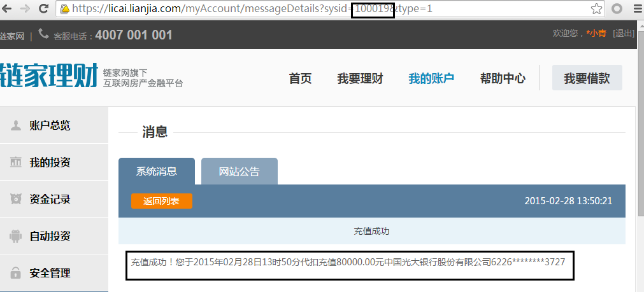Click the 我的投资 bank icon
Image resolution: width=644 pixels, height=292 pixels.
point(16,162)
